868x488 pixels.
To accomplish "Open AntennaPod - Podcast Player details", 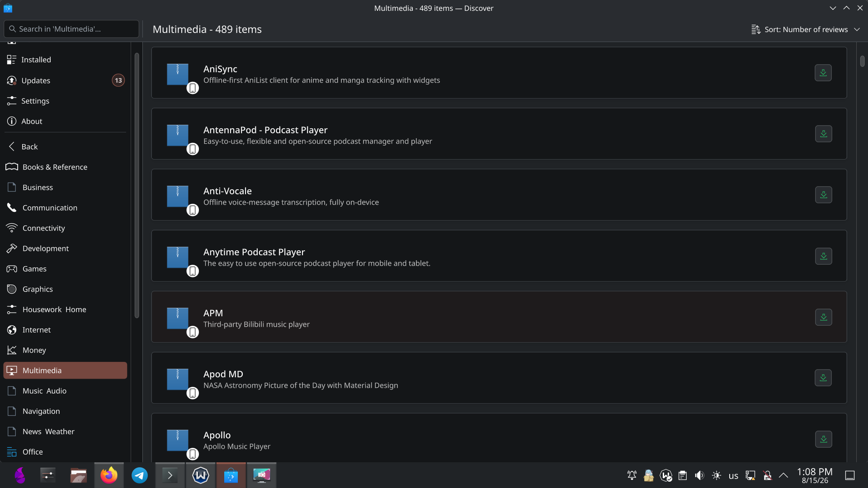I will 499,134.
